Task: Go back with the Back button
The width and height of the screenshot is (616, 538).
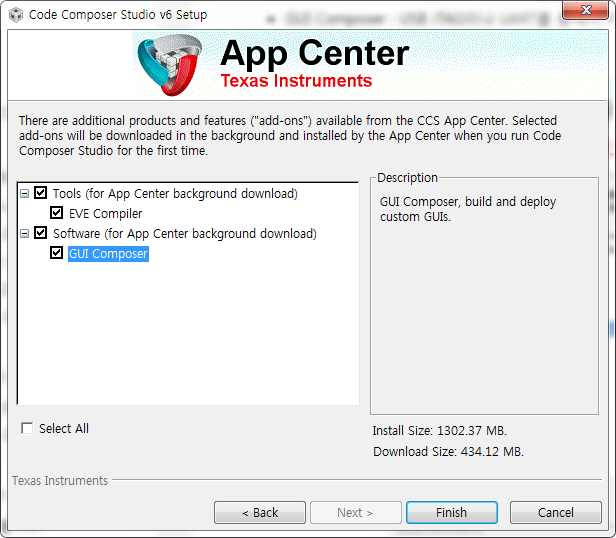Action: [260, 512]
